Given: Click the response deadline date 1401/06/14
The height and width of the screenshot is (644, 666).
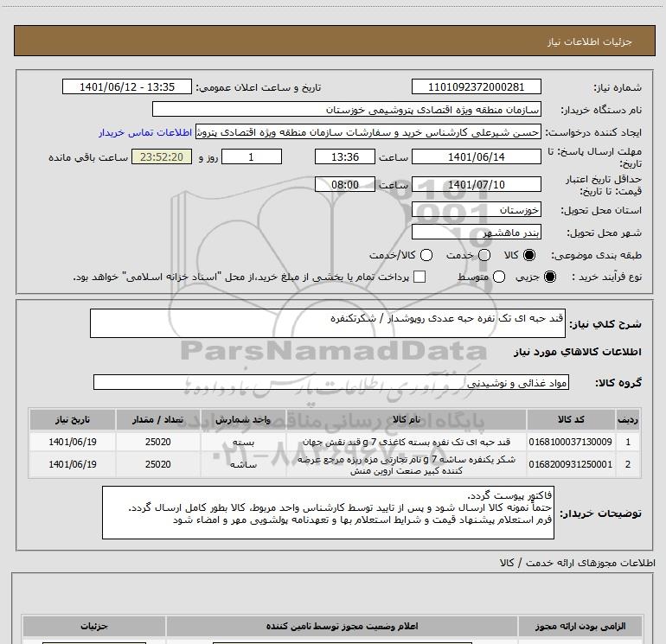Looking at the screenshot, I should pyautogui.click(x=476, y=156).
